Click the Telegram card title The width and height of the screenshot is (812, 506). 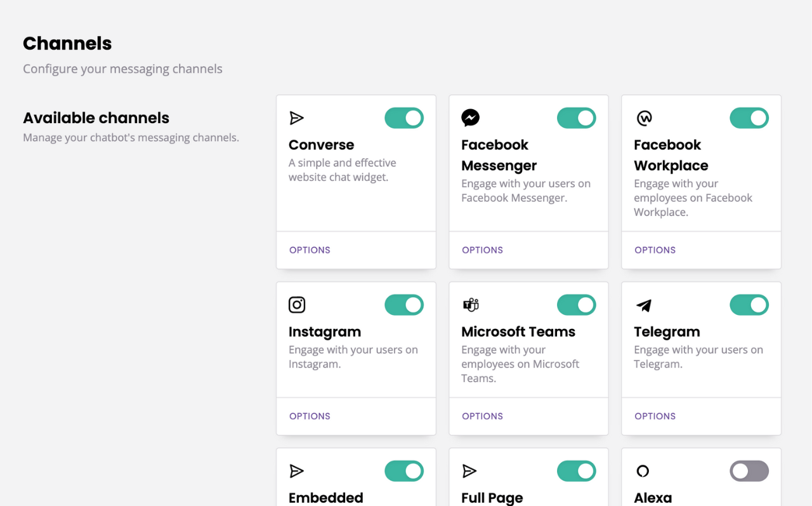(667, 332)
